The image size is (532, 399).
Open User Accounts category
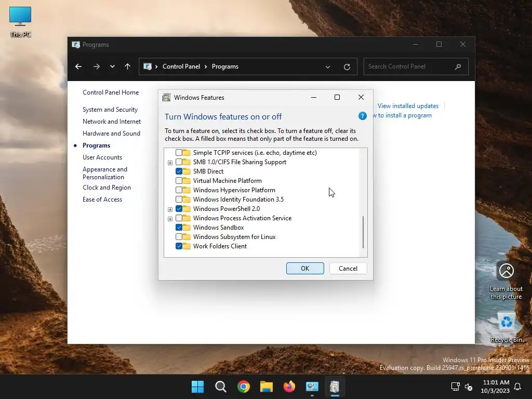click(102, 157)
